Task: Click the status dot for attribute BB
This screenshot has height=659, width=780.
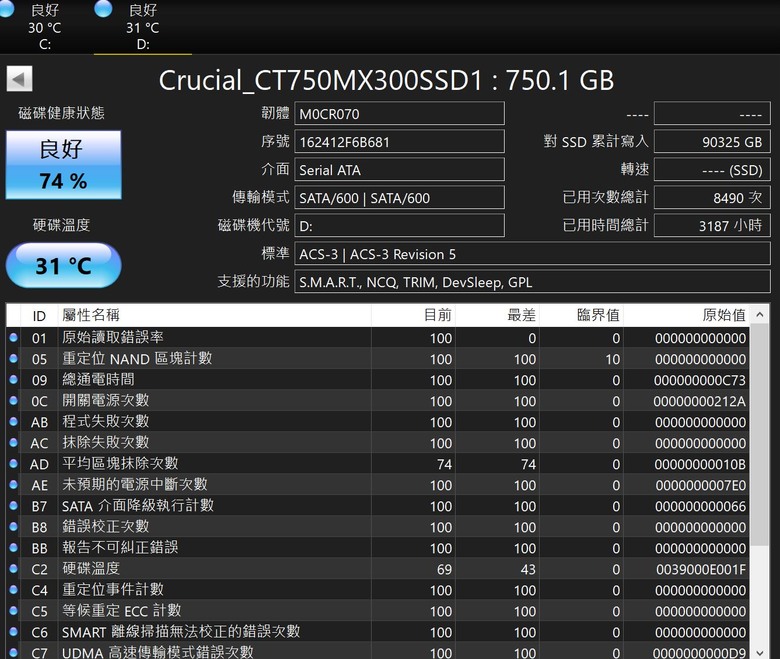Action: tap(13, 548)
